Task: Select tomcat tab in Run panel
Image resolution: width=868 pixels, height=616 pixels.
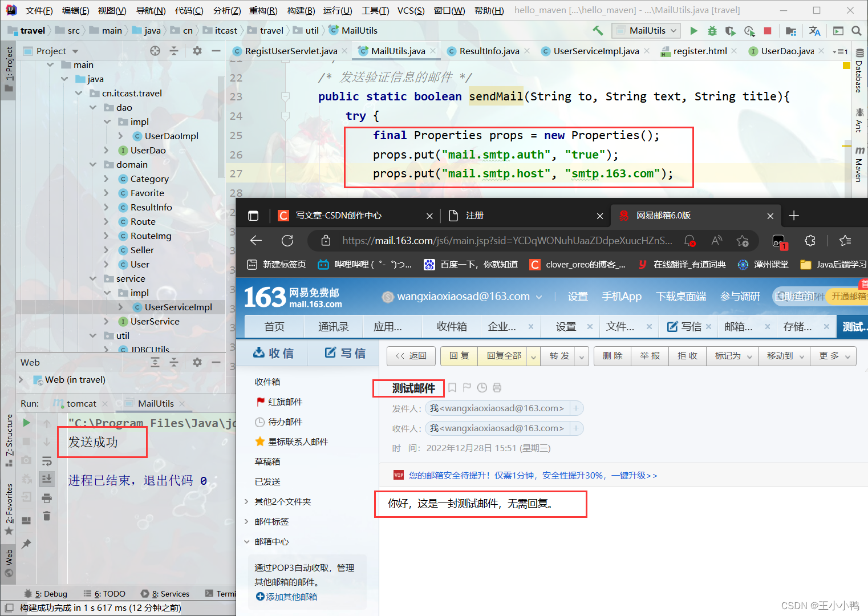Action: [x=81, y=403]
